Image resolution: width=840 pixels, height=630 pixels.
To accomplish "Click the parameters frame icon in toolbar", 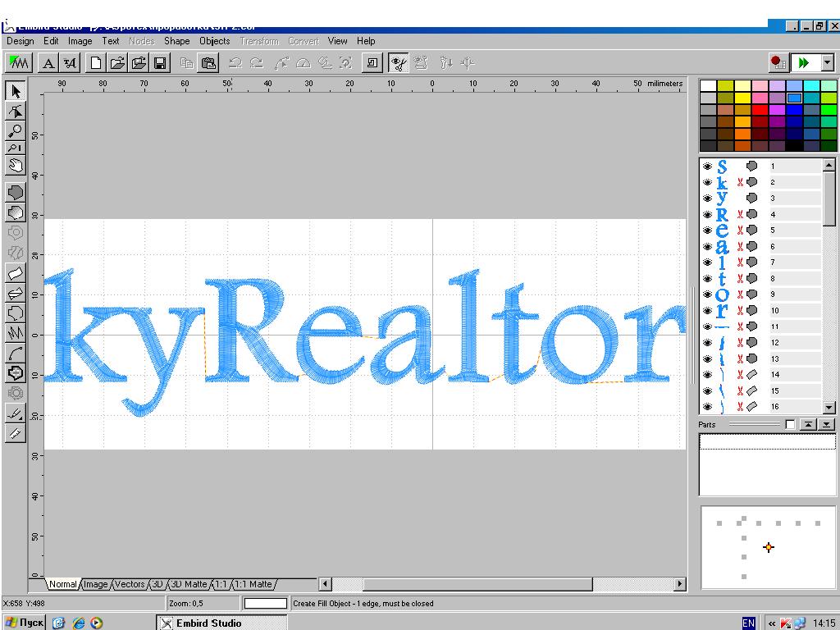I will point(372,63).
